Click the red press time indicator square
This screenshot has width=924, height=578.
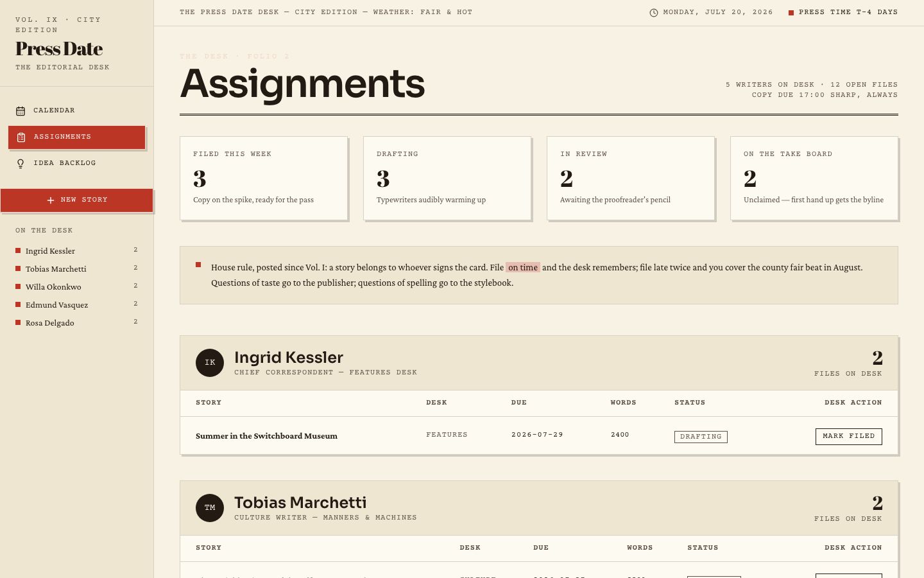(791, 13)
